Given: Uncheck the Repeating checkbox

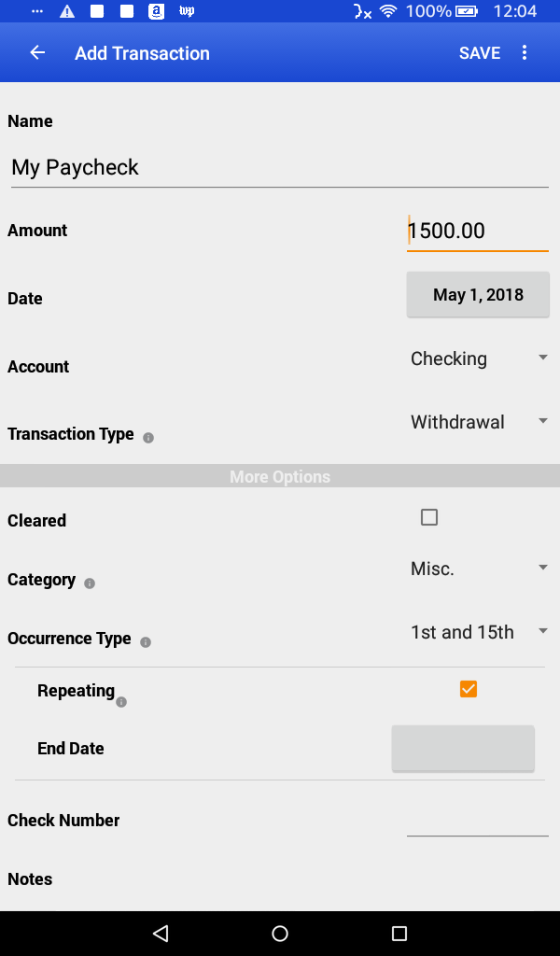Looking at the screenshot, I should pyautogui.click(x=468, y=688).
